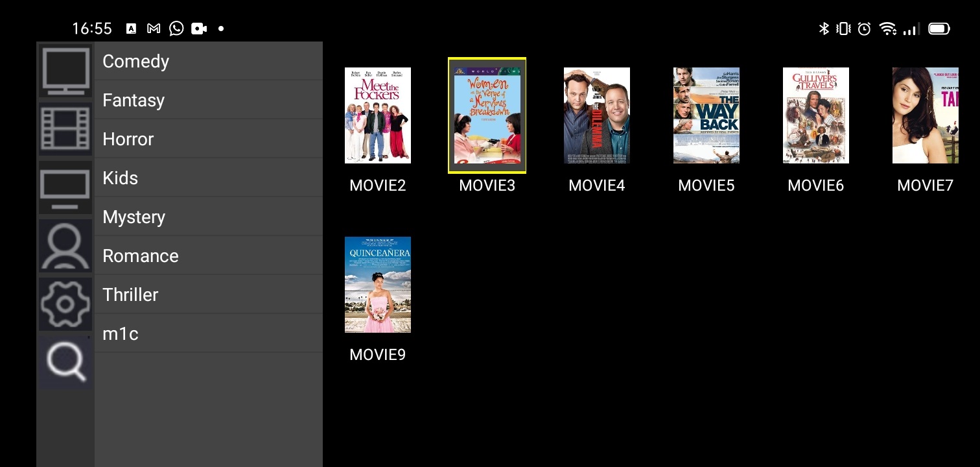Open The Dilemma movie poster
This screenshot has height=467, width=980.
596,115
